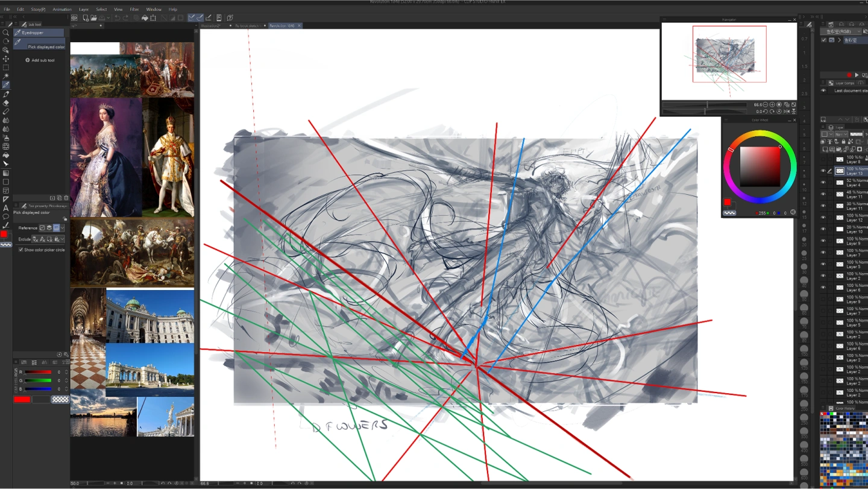The image size is (868, 489).
Task: Click the Redo icon in command bar
Action: 126,17
